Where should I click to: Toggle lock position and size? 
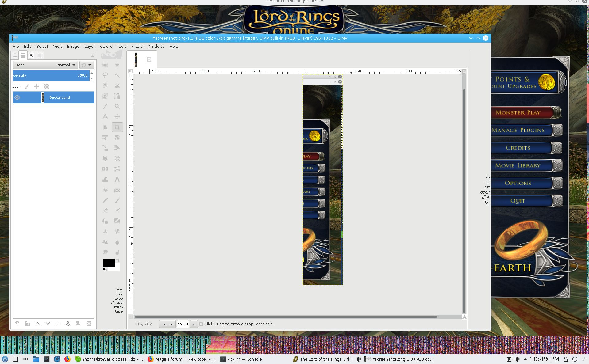click(37, 86)
